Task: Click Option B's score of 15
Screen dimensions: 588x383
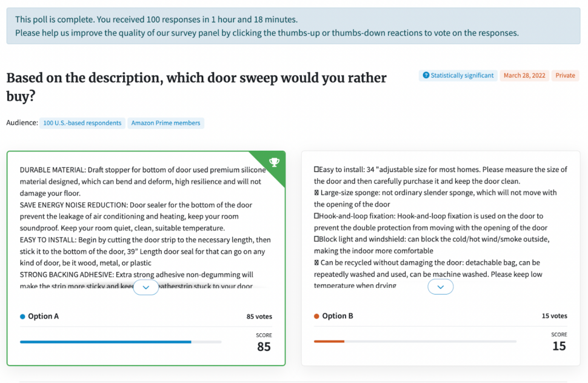Action: [x=559, y=346]
